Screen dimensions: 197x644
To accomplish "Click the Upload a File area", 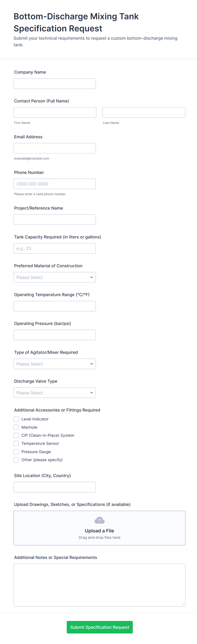I will 99,531.
